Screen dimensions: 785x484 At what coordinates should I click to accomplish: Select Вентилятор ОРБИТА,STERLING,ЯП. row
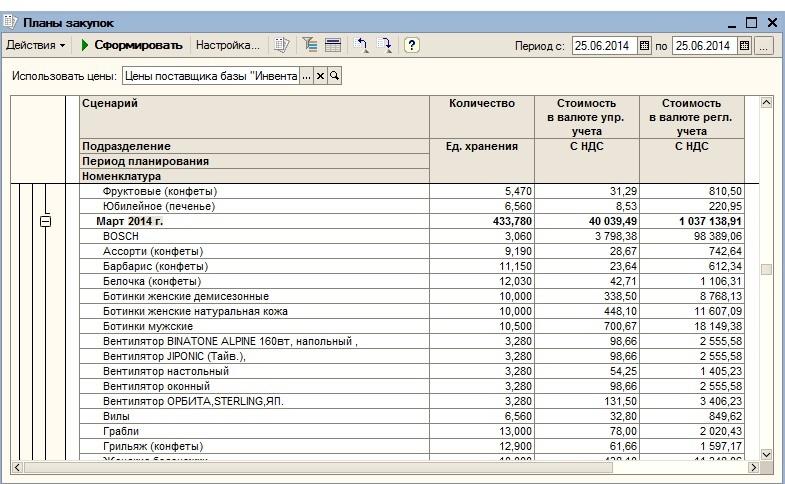click(x=411, y=401)
